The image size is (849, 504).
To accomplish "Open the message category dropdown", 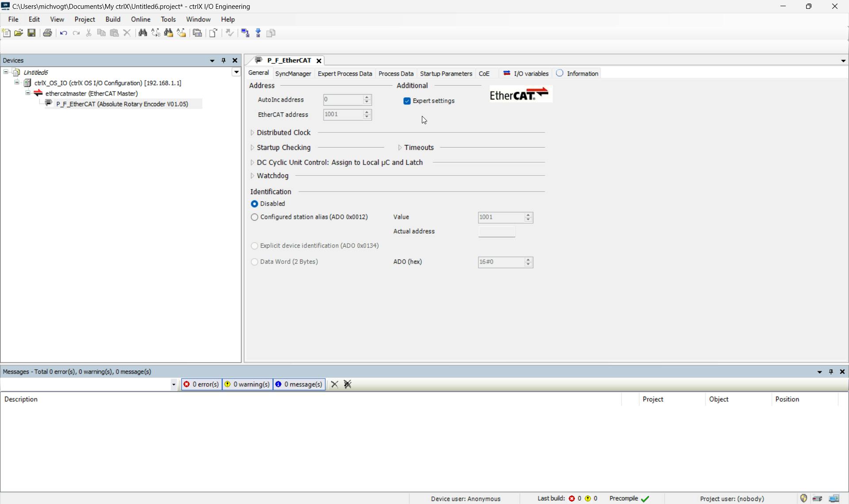I will point(173,385).
